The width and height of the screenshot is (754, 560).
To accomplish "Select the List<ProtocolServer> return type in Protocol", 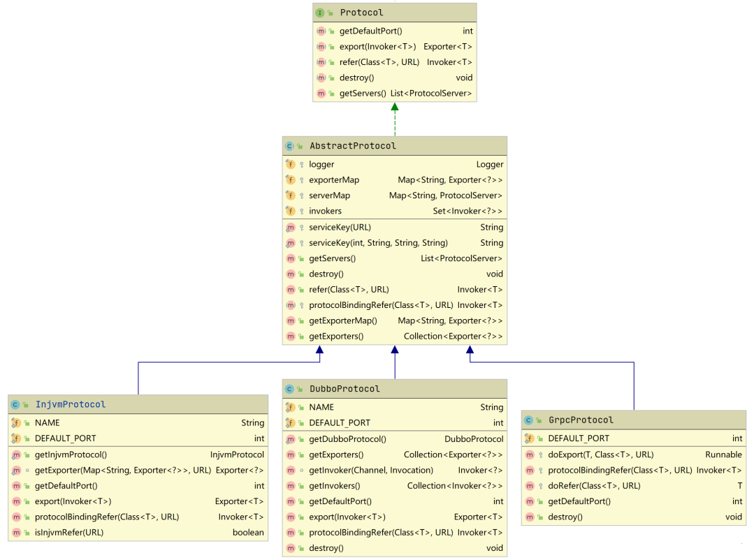I will point(431,94).
